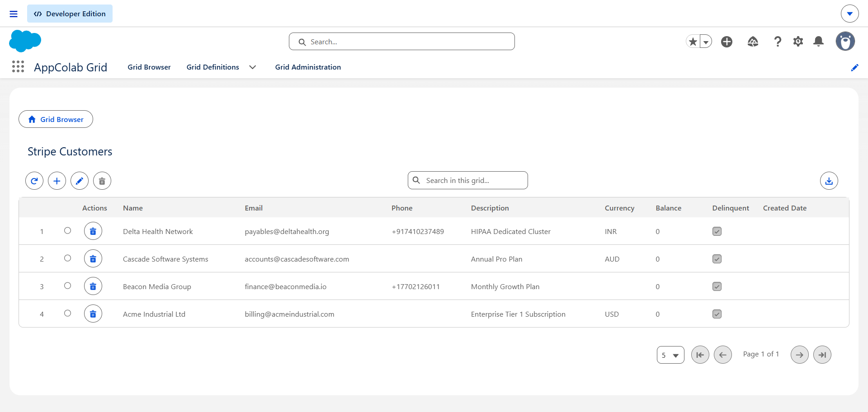Click the edit navigation pencil icon
The height and width of the screenshot is (412, 868).
[x=854, y=67]
